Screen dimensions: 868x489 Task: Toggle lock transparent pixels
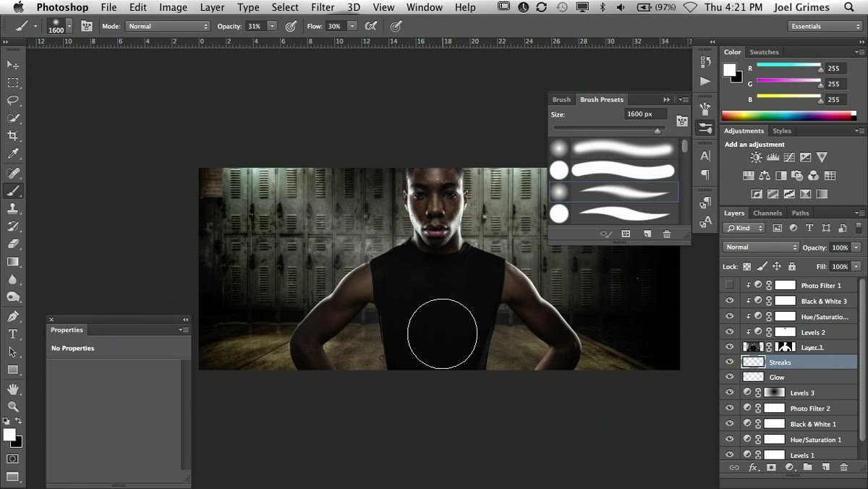coord(746,266)
